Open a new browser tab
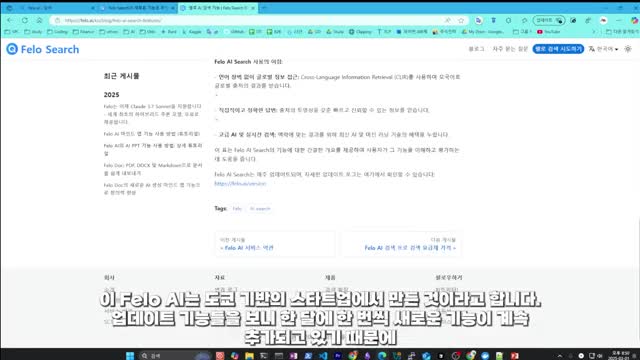640x360 pixels. click(x=264, y=8)
